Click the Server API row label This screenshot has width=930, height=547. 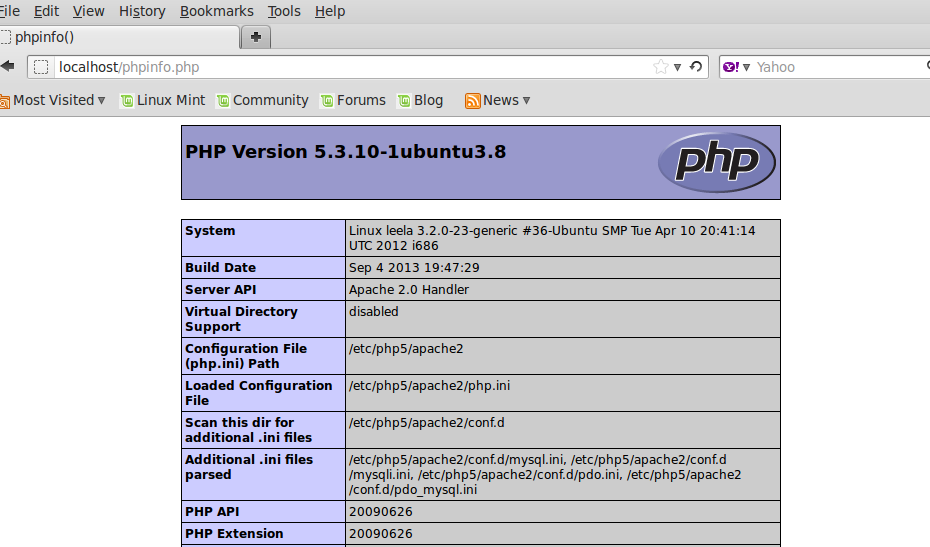221,290
